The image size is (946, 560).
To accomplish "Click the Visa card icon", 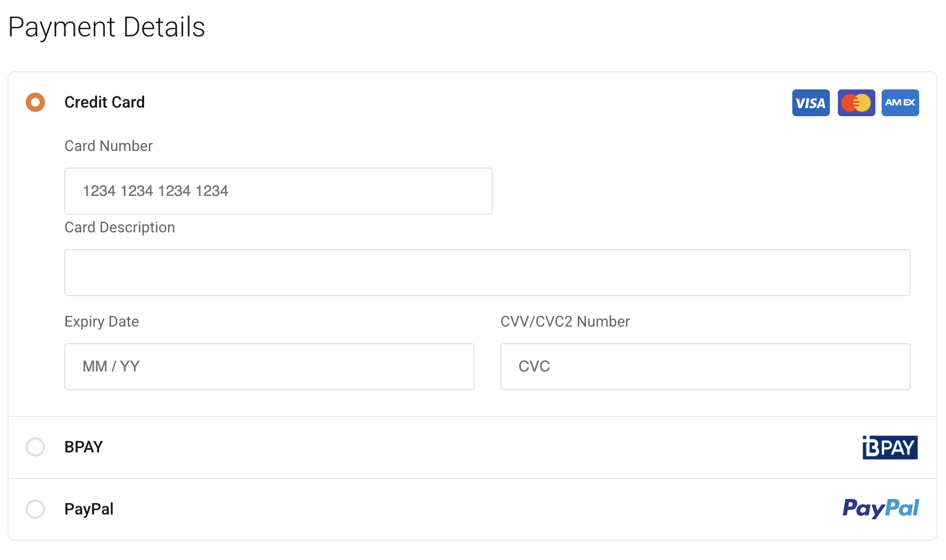I will (x=810, y=103).
